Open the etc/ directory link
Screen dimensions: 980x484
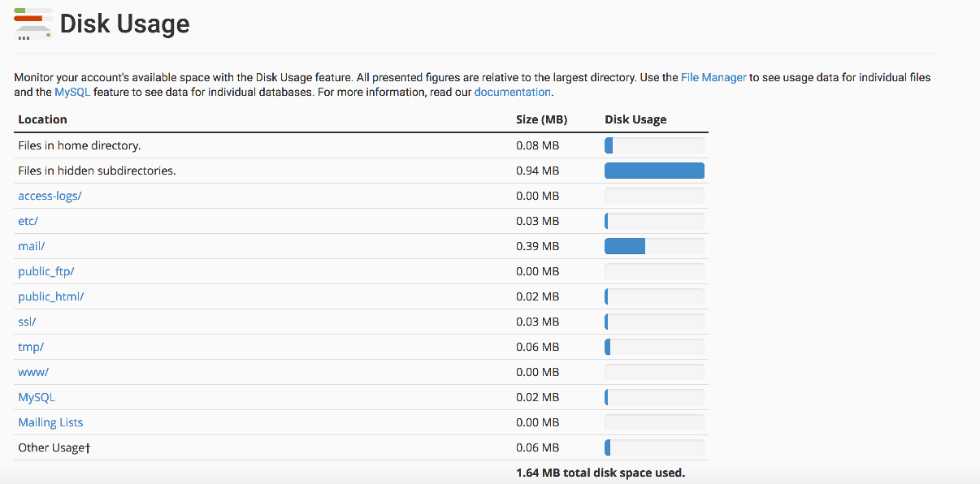(x=28, y=221)
